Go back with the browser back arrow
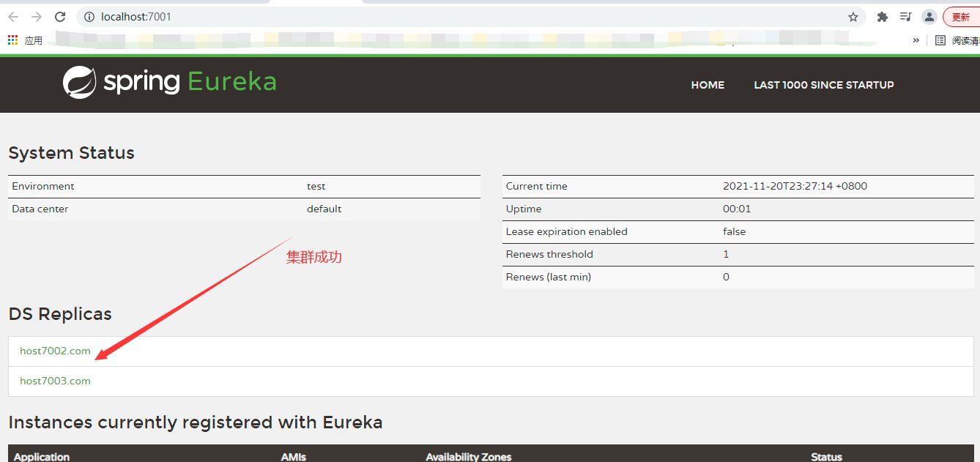The image size is (980, 462). click(13, 17)
